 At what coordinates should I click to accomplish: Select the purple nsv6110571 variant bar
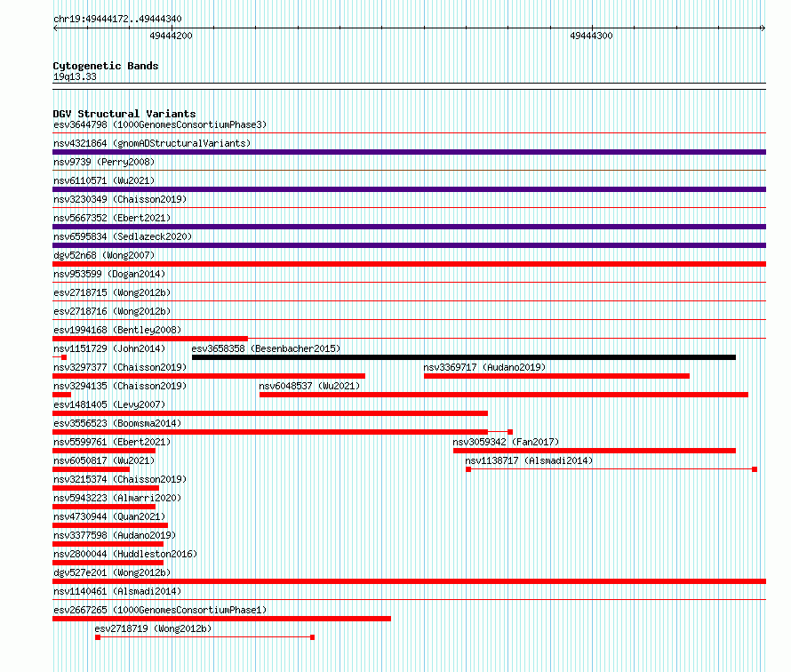[409, 189]
